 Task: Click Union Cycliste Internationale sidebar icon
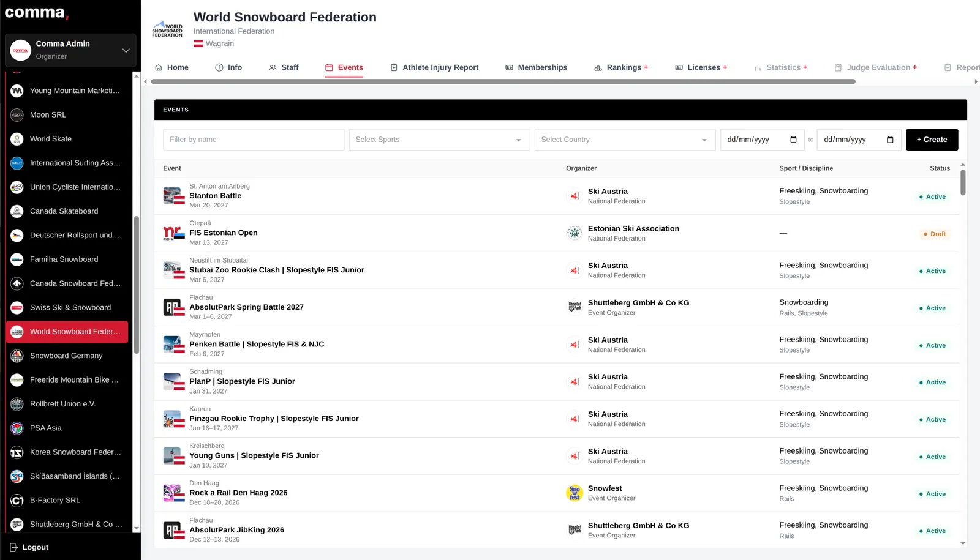pos(17,187)
